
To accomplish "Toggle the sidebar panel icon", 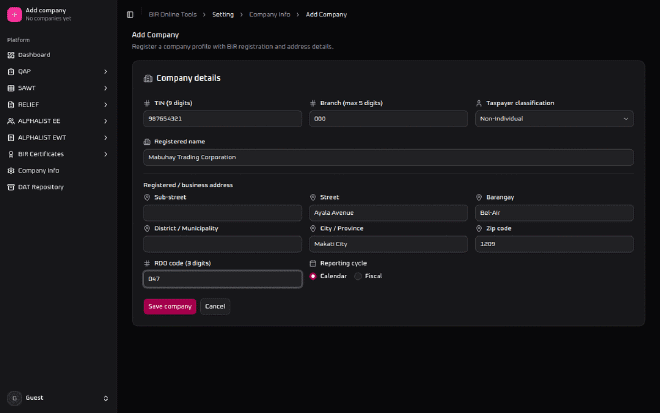I will (x=130, y=15).
